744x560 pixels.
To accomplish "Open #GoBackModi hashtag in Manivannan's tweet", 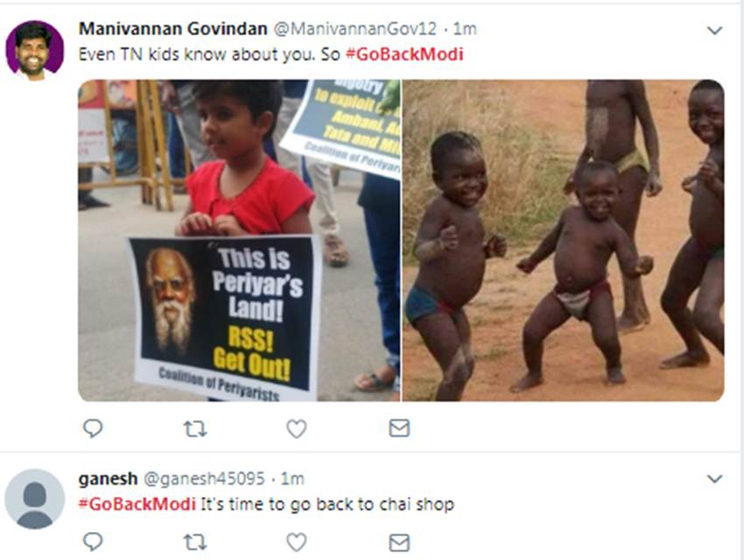I will coord(404,53).
